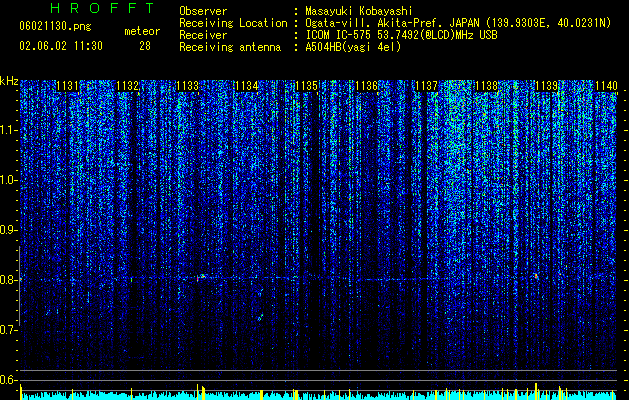The image size is (629, 400).
Task: Click the bright meteor echo near 1139
Action: point(536,276)
